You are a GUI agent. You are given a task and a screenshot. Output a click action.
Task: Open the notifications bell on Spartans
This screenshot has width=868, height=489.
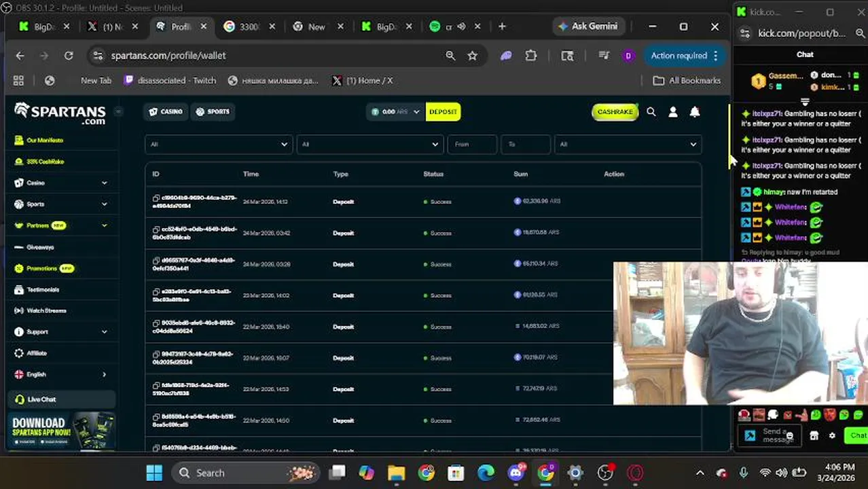pyautogui.click(x=695, y=112)
